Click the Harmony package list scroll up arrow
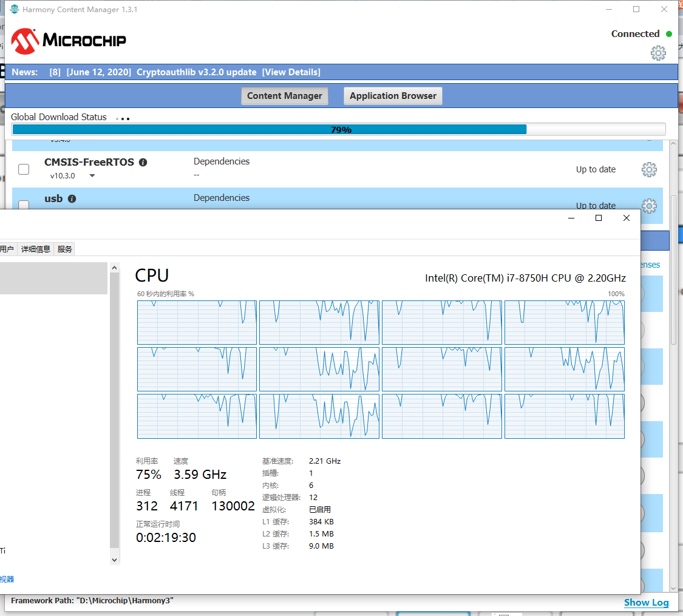 (x=673, y=143)
